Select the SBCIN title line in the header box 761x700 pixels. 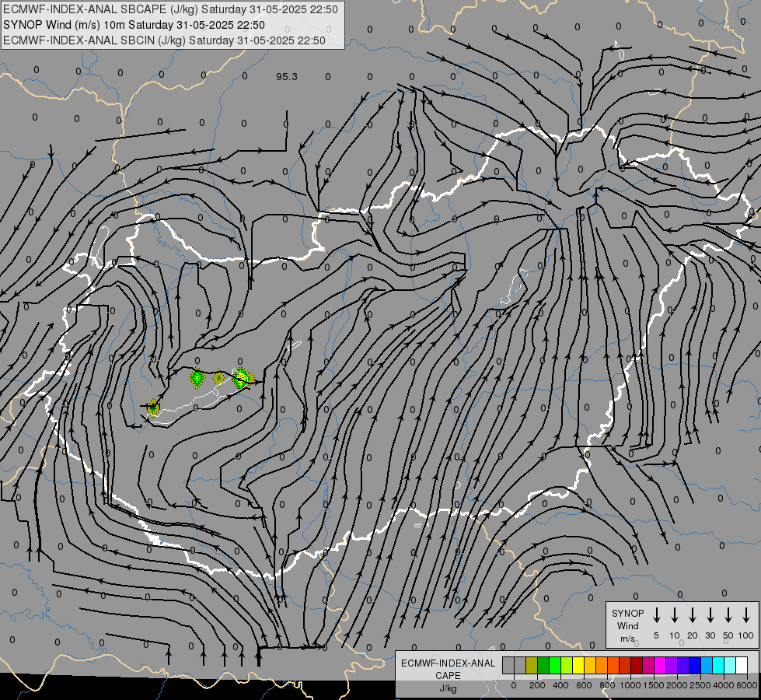164,40
